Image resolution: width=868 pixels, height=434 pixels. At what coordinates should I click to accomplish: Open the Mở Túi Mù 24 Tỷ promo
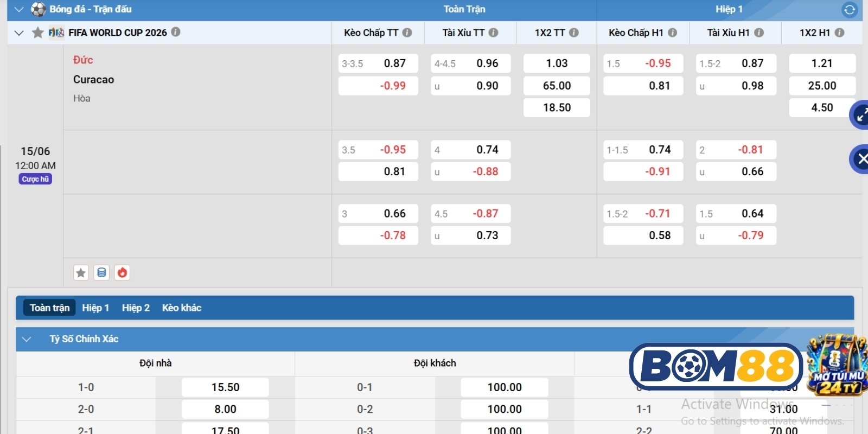(837, 365)
